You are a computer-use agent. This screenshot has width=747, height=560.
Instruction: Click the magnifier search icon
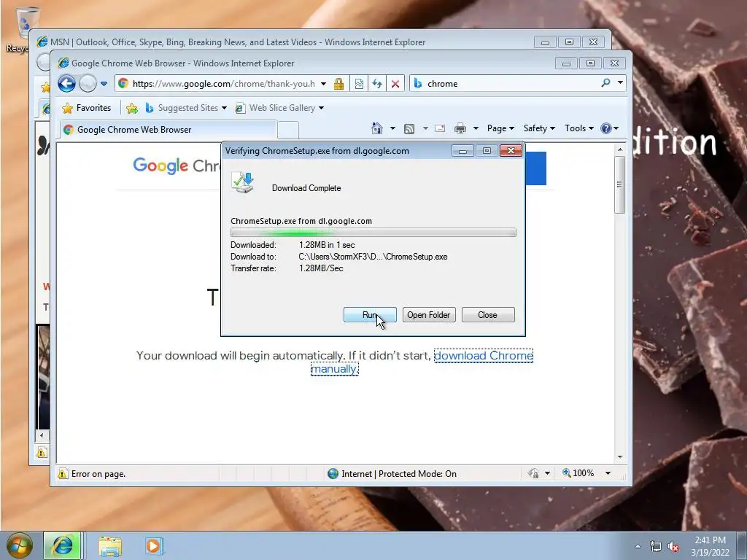point(606,83)
